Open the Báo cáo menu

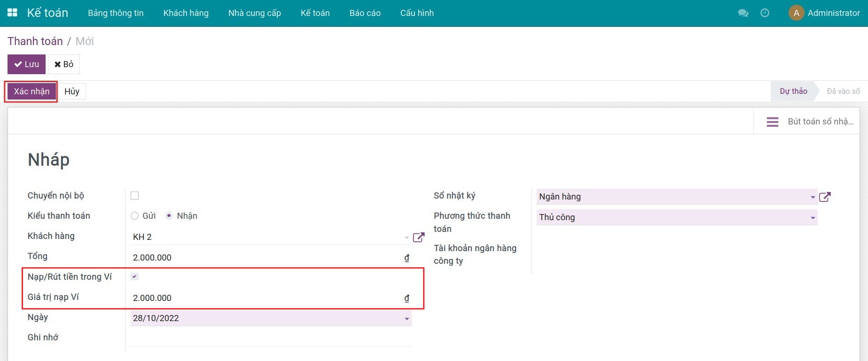[365, 13]
